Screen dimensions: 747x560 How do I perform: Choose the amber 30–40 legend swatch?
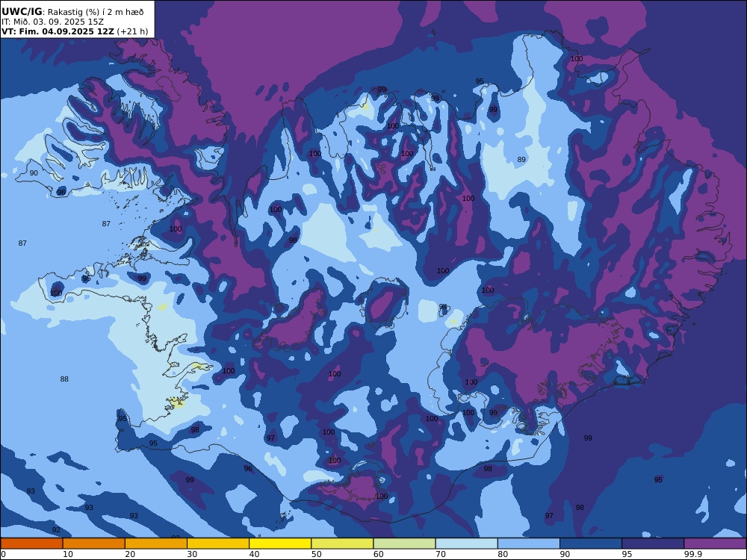(218, 544)
